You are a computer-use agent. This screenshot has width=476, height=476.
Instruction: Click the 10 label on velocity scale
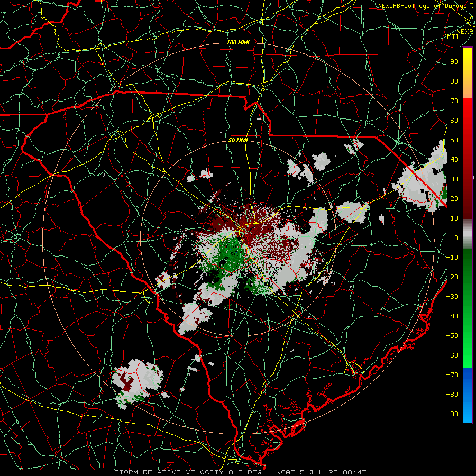[454, 218]
